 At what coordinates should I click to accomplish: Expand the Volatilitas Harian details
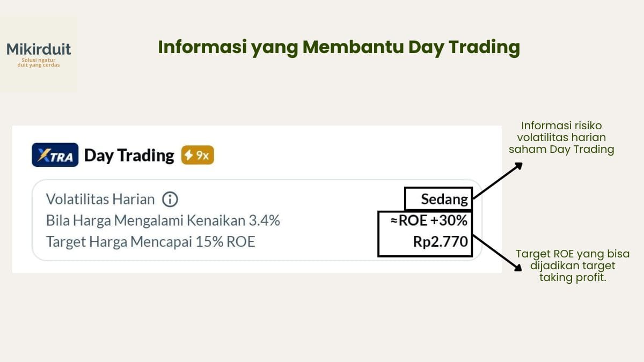point(101,199)
